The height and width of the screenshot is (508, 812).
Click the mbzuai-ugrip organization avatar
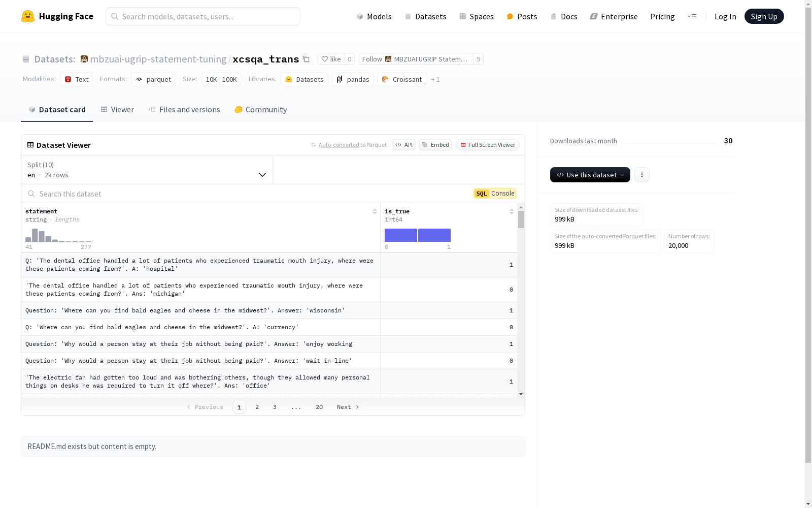84,59
